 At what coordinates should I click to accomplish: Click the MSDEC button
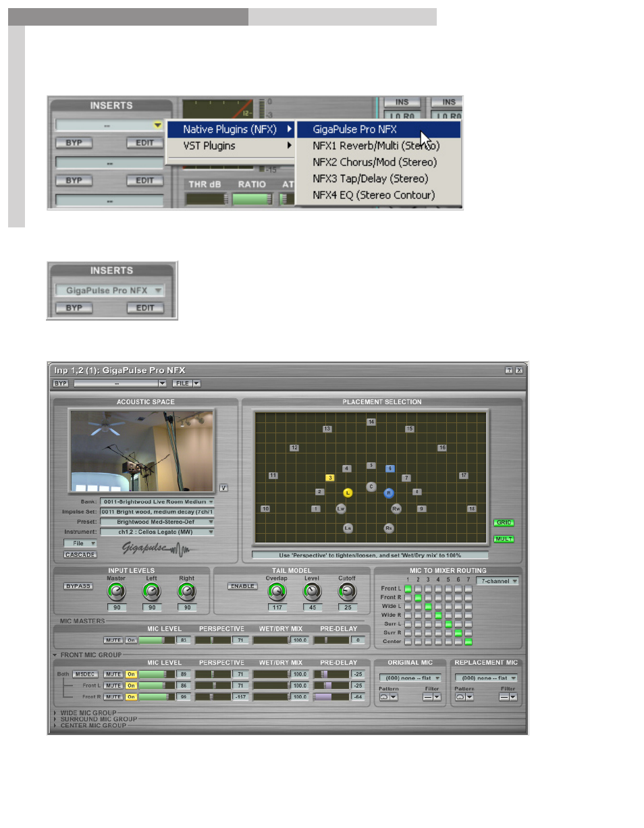(x=86, y=674)
